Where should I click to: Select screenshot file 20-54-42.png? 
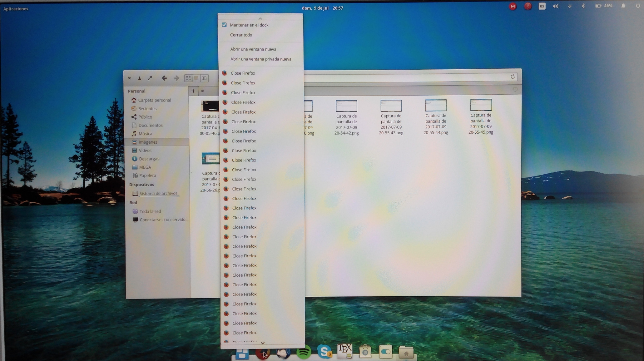click(x=346, y=118)
